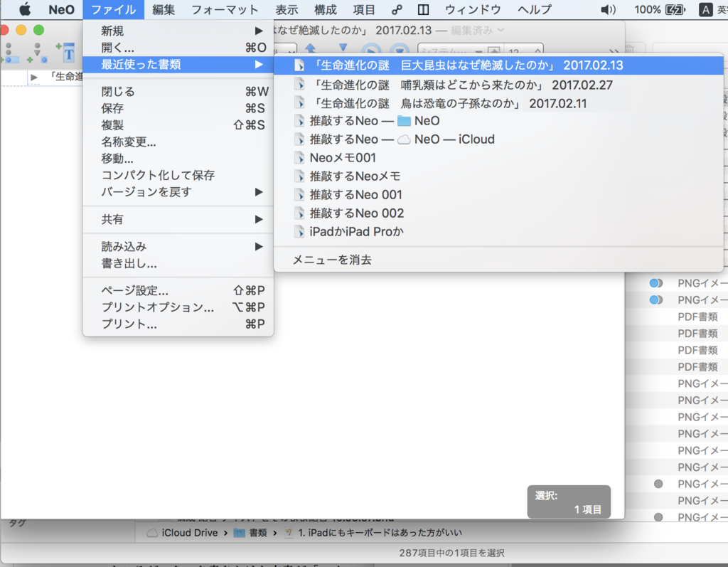Click the add text item toolbar icon
Image resolution: width=728 pixels, height=567 pixels.
66,53
